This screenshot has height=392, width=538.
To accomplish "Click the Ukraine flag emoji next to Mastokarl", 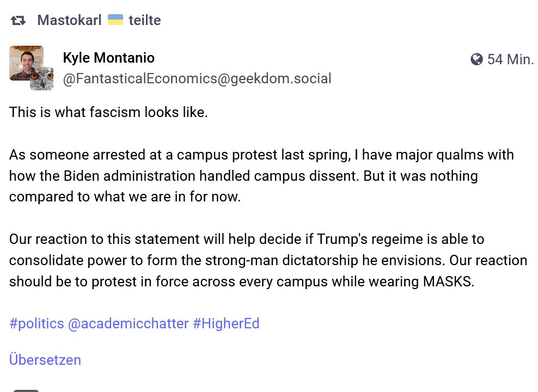I will (x=115, y=20).
